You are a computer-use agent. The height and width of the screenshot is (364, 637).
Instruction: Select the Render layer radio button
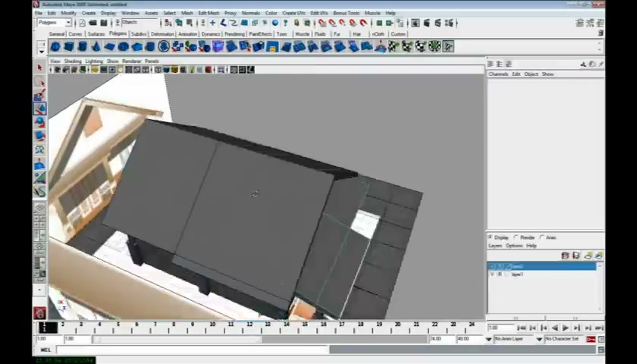516,237
